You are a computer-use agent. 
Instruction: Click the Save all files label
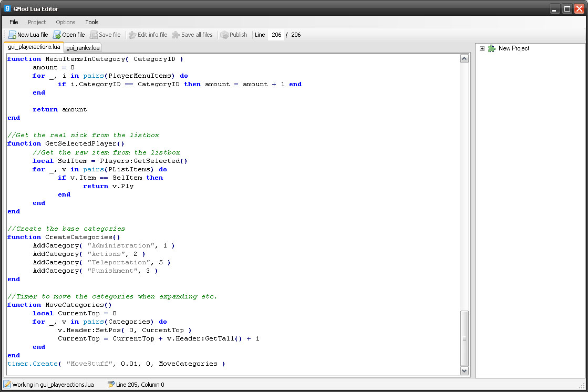pos(197,35)
